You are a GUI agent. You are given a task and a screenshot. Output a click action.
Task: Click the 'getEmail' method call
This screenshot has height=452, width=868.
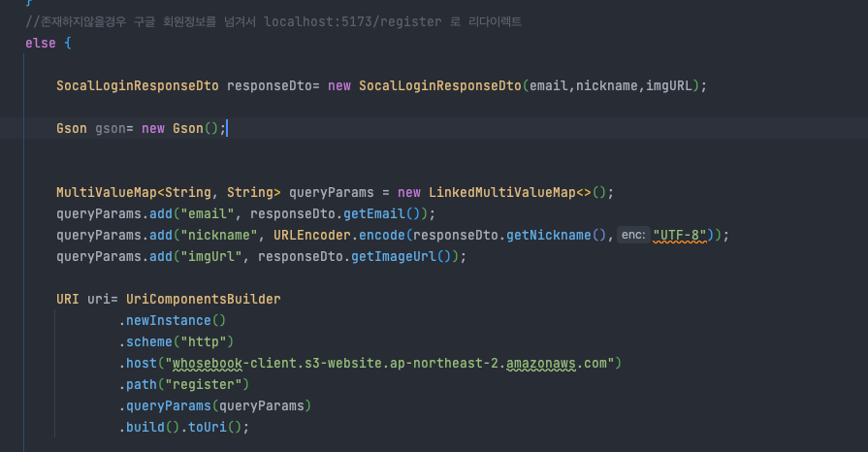coord(374,213)
